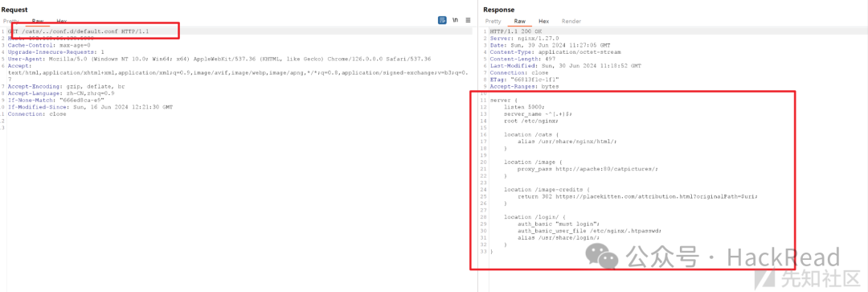Click the 'return 302 https://placekitten.com' line
Screen dimensions: 868x292
tap(637, 196)
